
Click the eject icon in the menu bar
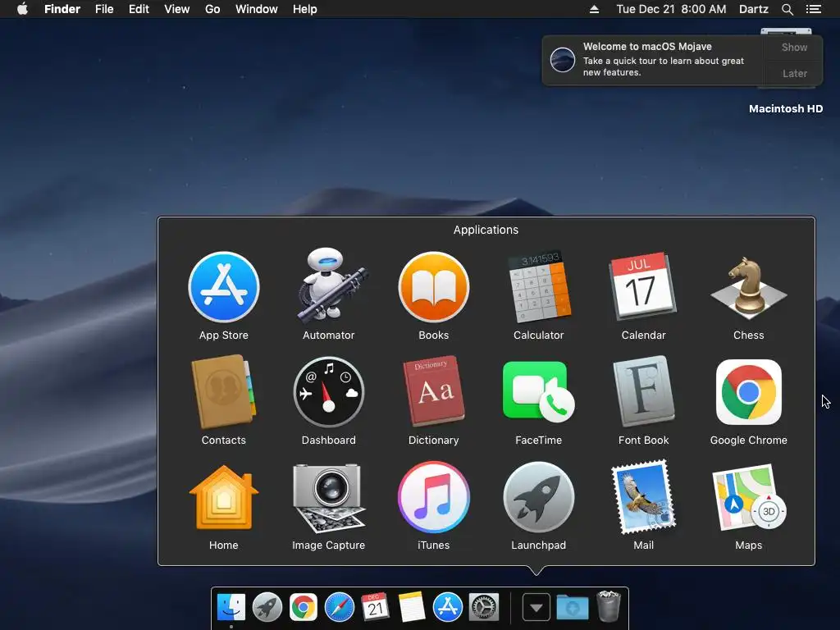(594, 9)
